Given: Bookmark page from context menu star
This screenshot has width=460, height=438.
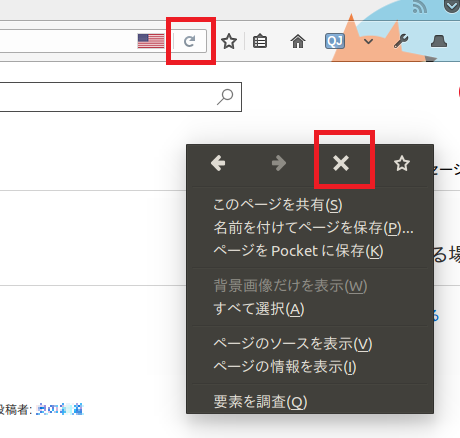Looking at the screenshot, I should [x=402, y=163].
